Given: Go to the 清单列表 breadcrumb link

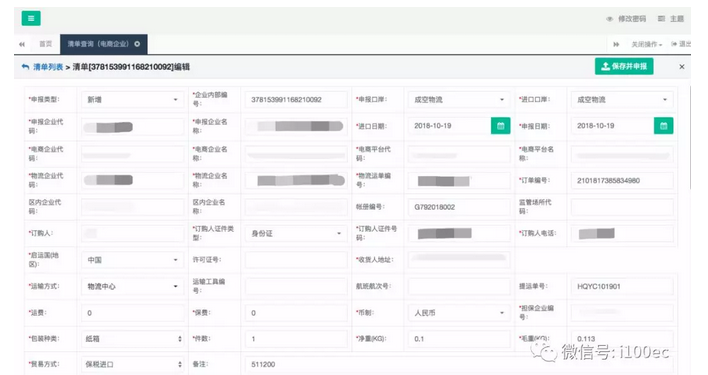Looking at the screenshot, I should point(48,67).
